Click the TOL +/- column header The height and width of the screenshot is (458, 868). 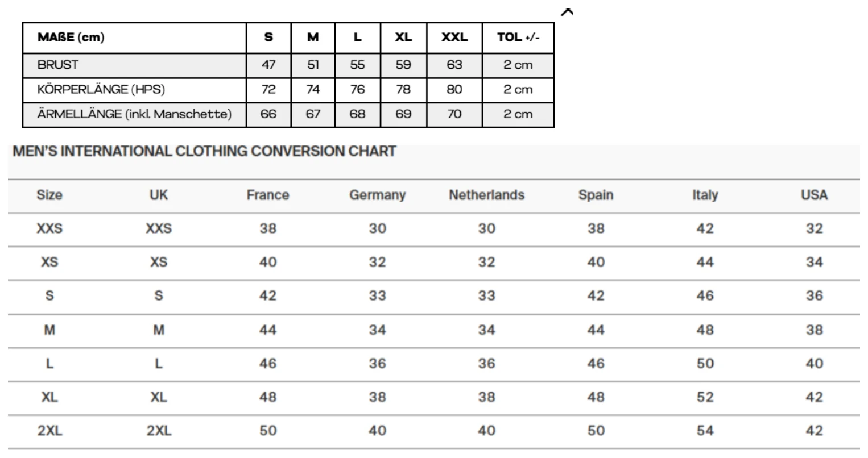pyautogui.click(x=518, y=38)
